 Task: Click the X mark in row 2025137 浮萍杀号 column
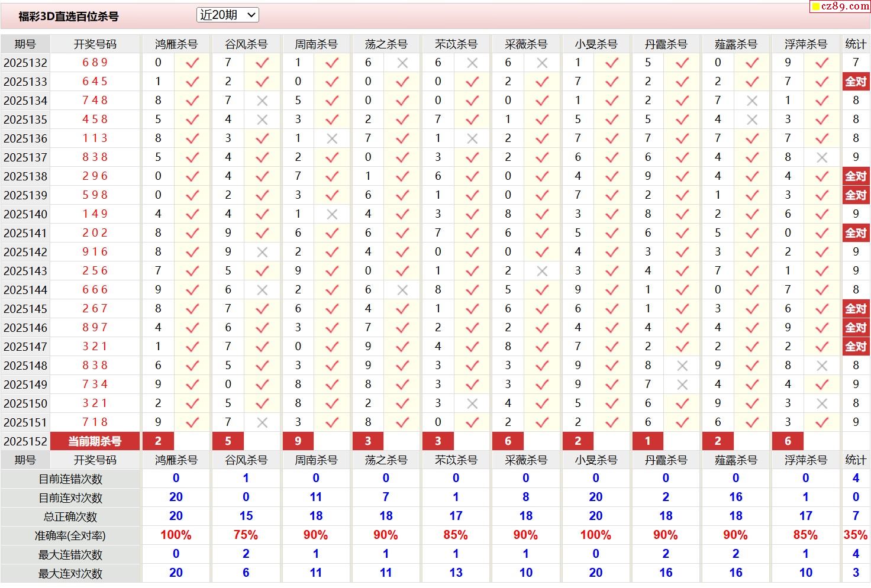click(x=822, y=157)
